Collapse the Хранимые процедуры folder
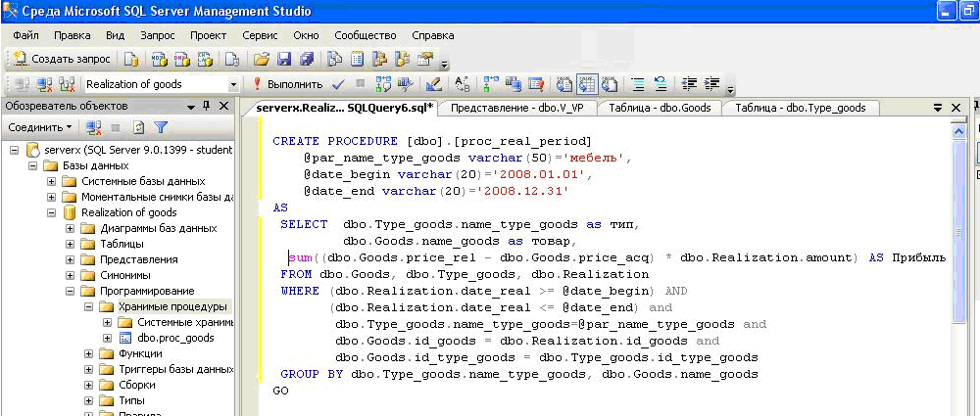The width and height of the screenshot is (980, 416). point(88,306)
